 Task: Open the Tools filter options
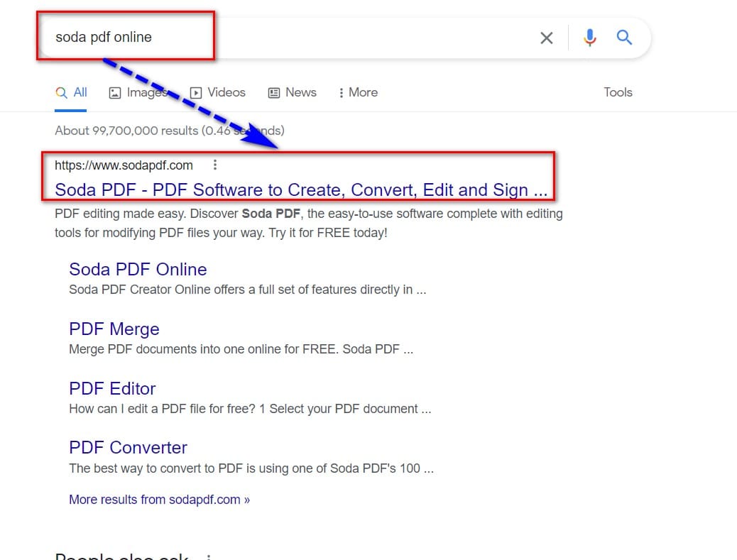[618, 92]
